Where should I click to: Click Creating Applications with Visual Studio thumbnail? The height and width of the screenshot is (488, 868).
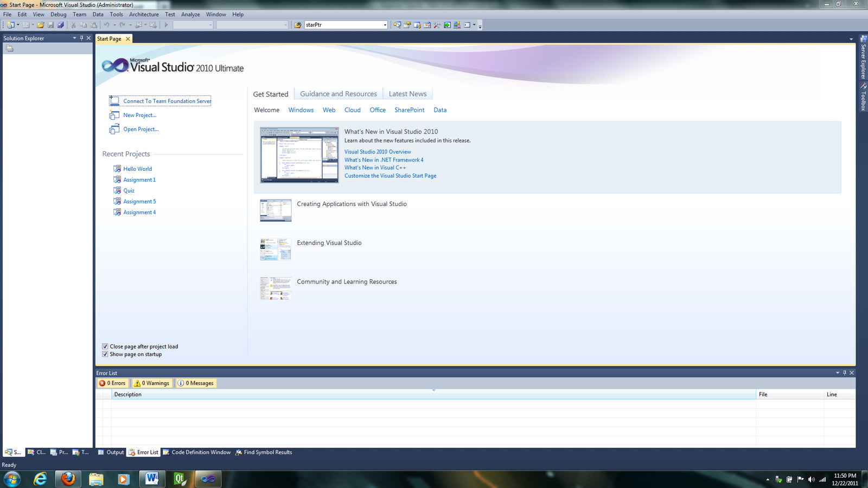click(x=276, y=210)
